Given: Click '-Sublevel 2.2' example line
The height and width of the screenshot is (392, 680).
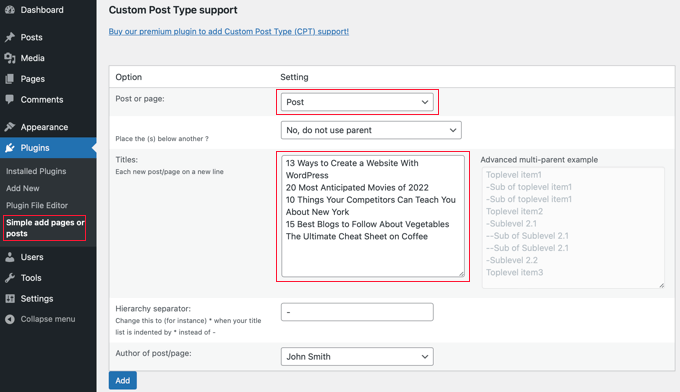Looking at the screenshot, I should pos(512,260).
